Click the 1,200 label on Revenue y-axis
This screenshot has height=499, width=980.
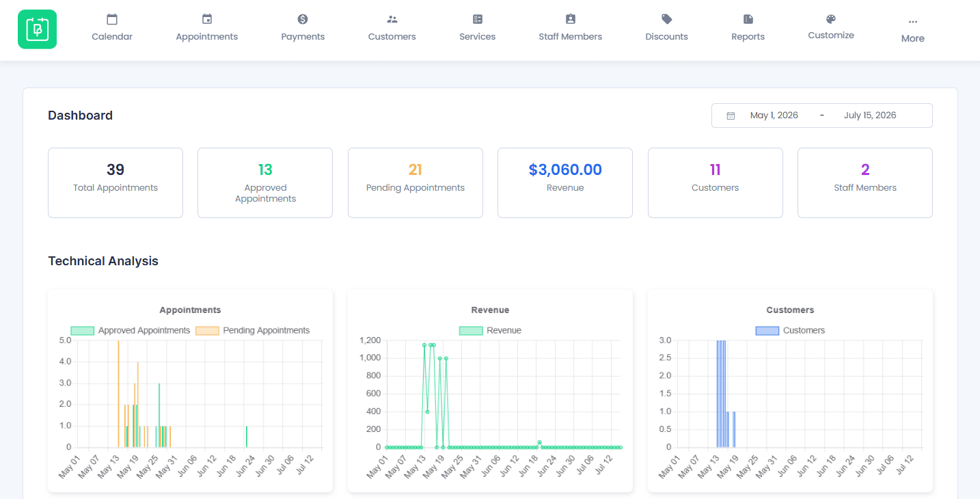[370, 340]
